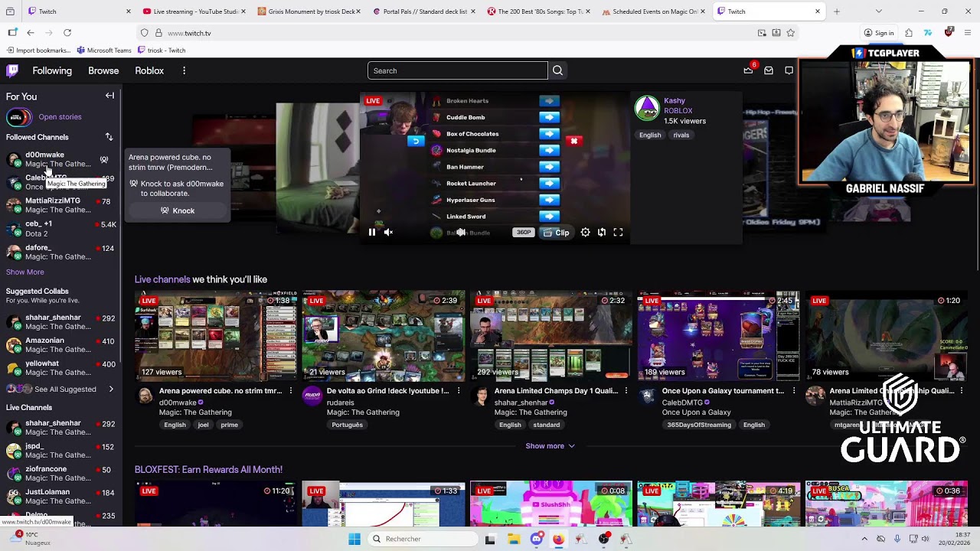Bookmark this page with star icon

(x=790, y=33)
